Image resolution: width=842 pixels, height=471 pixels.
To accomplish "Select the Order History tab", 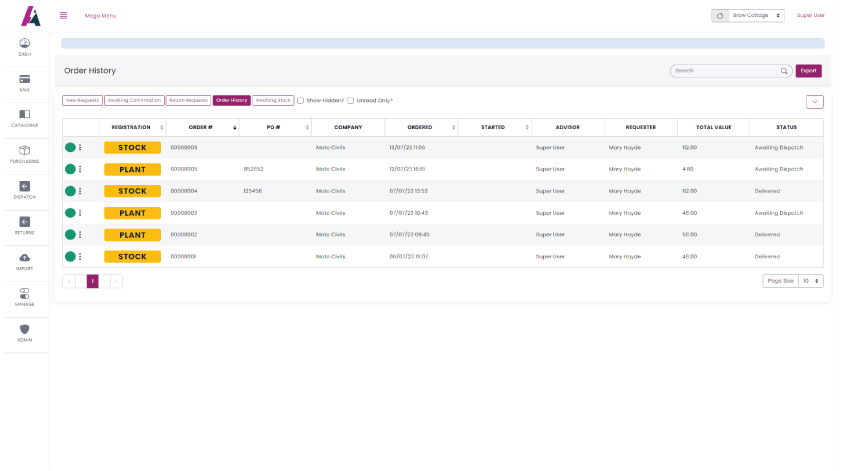I will [231, 100].
